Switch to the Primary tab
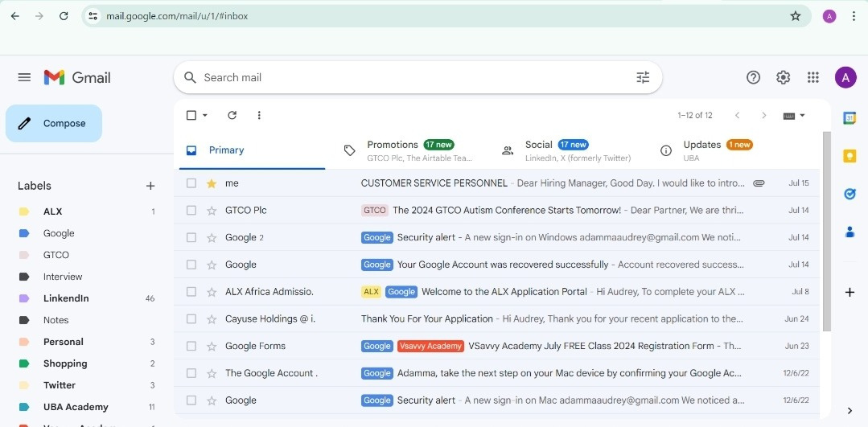Image resolution: width=868 pixels, height=427 pixels. tap(252, 150)
